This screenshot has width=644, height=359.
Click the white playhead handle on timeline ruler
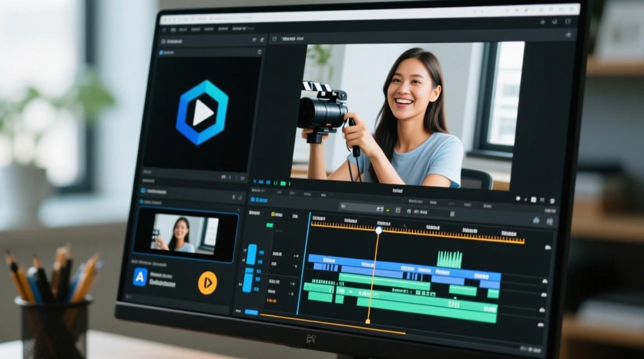point(379,230)
